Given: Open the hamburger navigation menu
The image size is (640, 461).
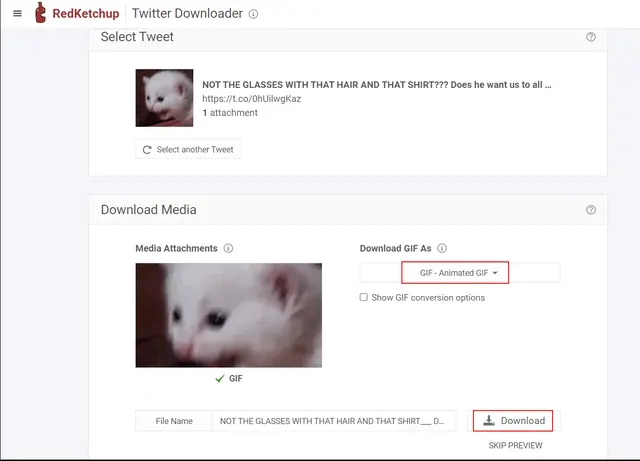Looking at the screenshot, I should coord(17,14).
